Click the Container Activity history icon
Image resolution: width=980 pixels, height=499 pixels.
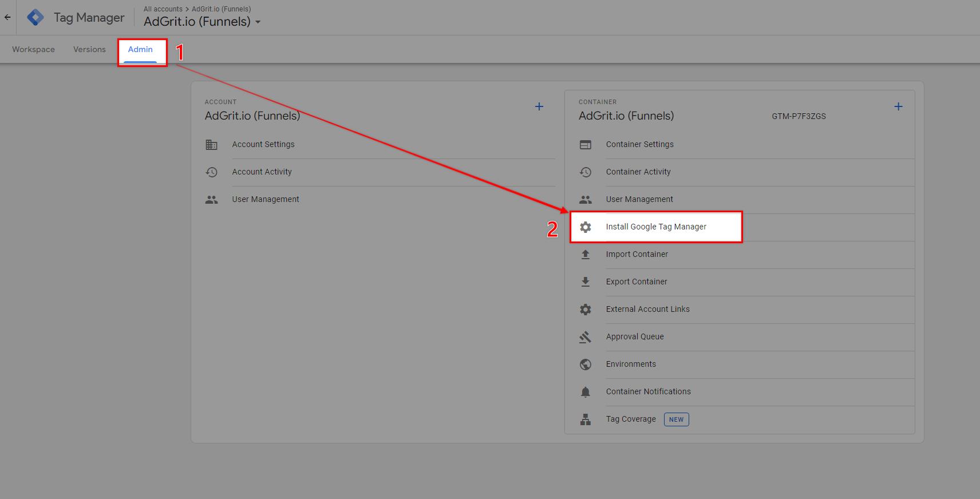click(x=585, y=172)
